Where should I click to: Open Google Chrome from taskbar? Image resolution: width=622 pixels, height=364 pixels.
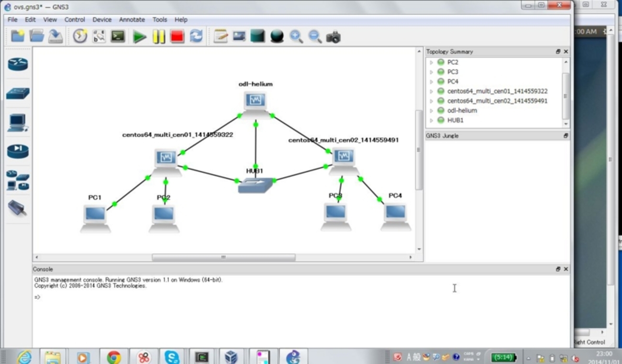coord(113,357)
